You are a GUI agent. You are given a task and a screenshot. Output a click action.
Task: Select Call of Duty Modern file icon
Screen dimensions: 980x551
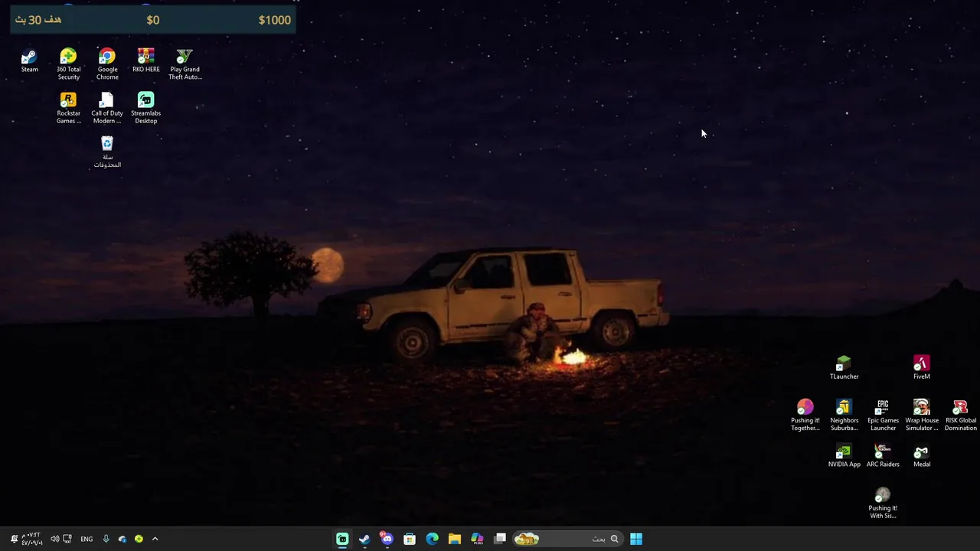point(107,108)
